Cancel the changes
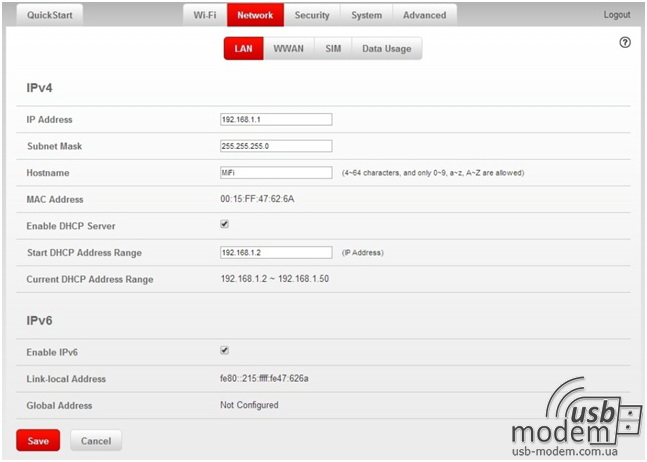Viewport: 647px width, 462px height. [x=96, y=441]
